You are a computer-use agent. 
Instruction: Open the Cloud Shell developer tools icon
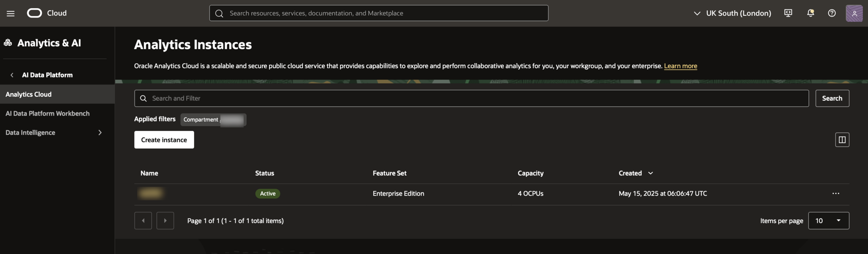click(x=788, y=13)
